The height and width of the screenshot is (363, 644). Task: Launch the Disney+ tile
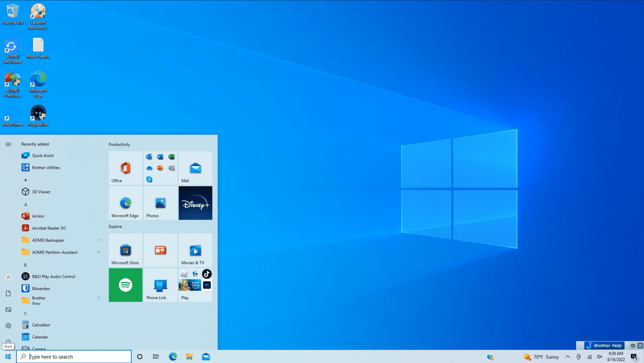196,203
